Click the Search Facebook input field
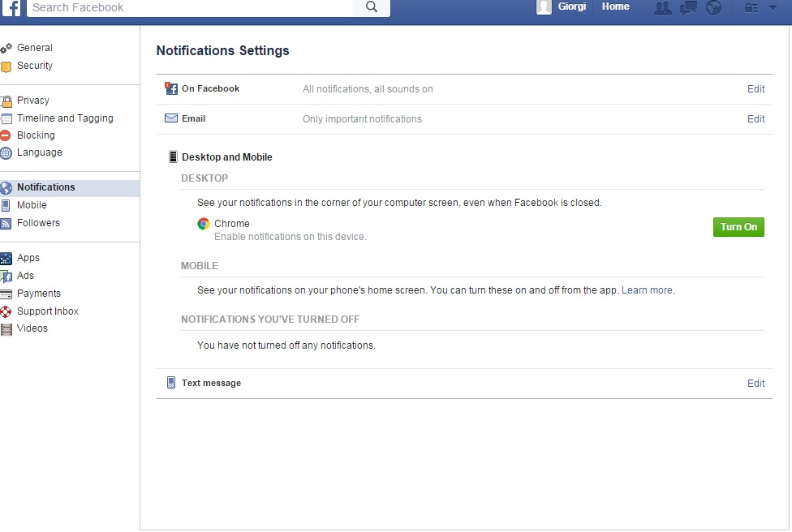 pos(191,7)
